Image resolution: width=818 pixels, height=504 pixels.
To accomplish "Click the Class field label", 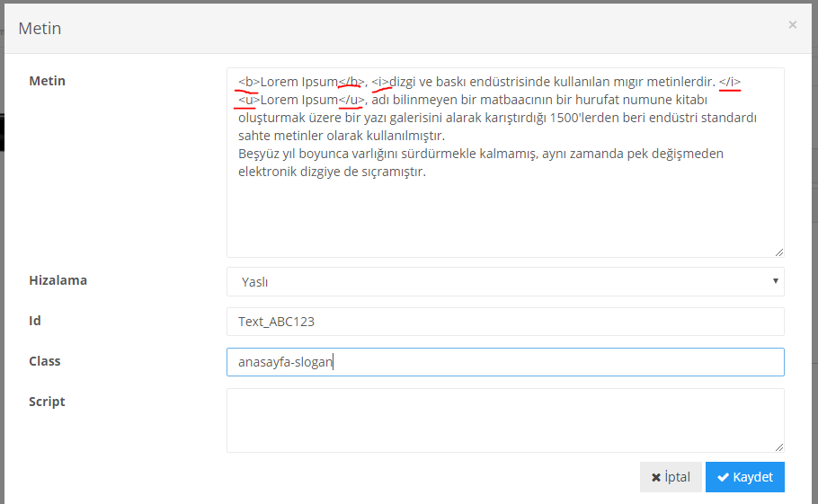I will coord(45,361).
